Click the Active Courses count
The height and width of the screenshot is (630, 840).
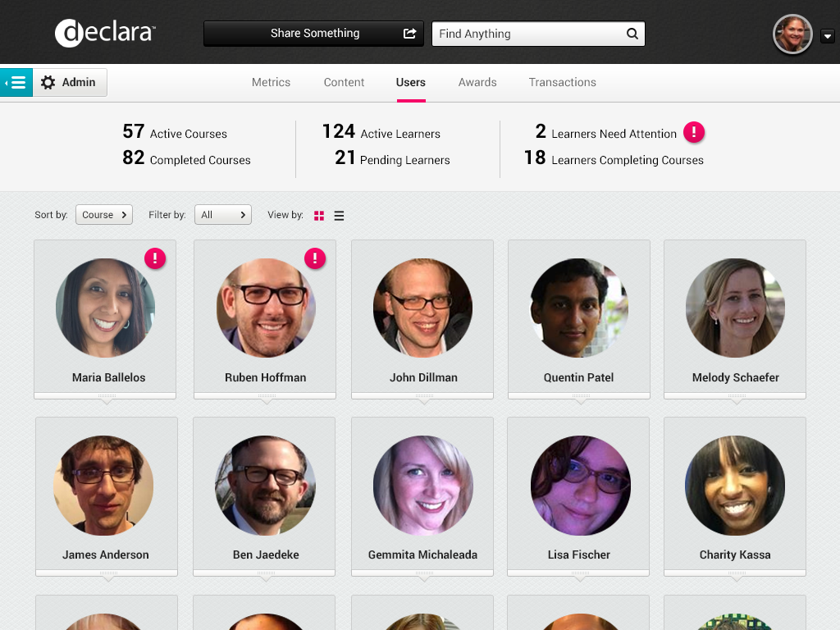click(134, 131)
